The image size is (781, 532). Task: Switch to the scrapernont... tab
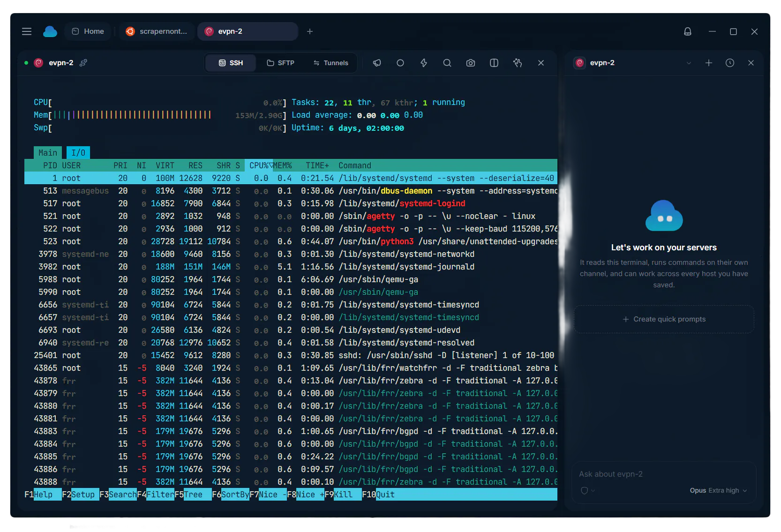coord(157,31)
